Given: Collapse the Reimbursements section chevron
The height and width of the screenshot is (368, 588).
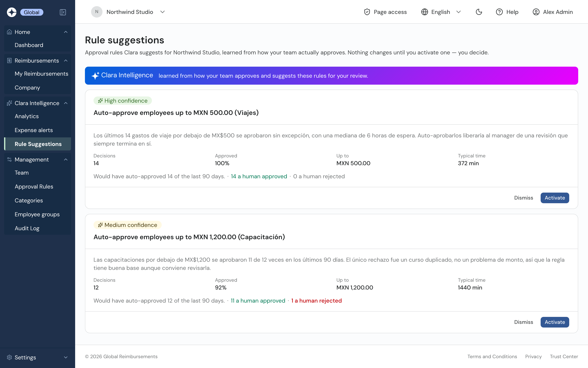Looking at the screenshot, I should (66, 61).
